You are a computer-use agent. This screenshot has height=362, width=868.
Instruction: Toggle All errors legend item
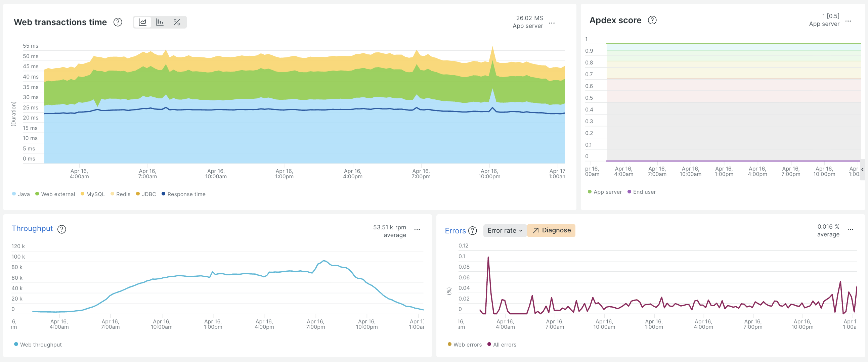[x=502, y=345]
